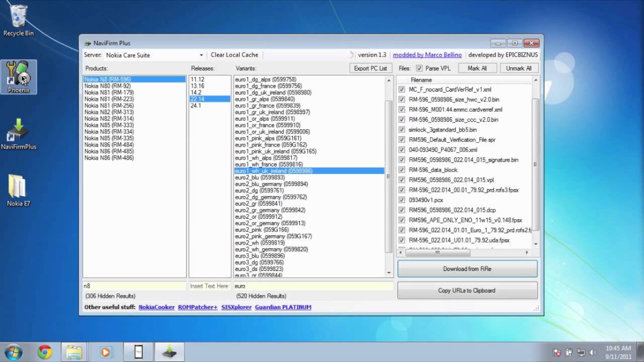Click the Clear Local Cache button
The image size is (644, 362).
tap(234, 55)
